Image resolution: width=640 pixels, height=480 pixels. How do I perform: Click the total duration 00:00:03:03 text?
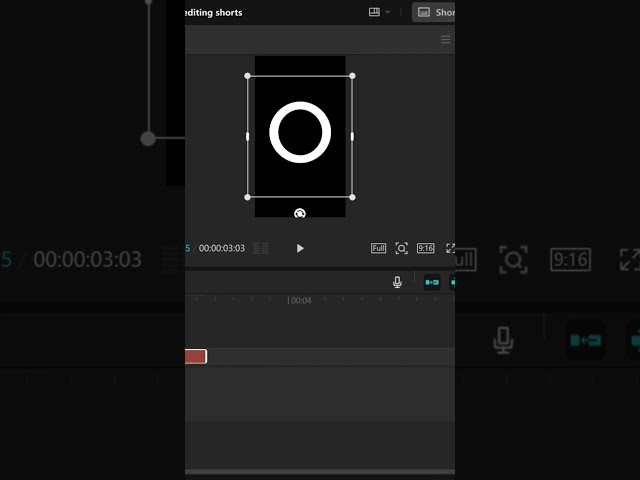222,248
